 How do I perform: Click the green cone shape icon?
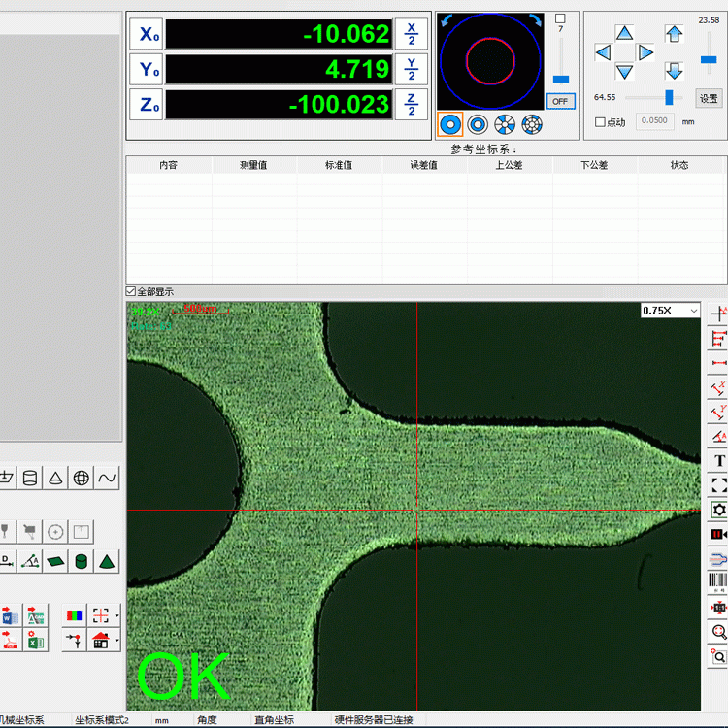pyautogui.click(x=106, y=560)
